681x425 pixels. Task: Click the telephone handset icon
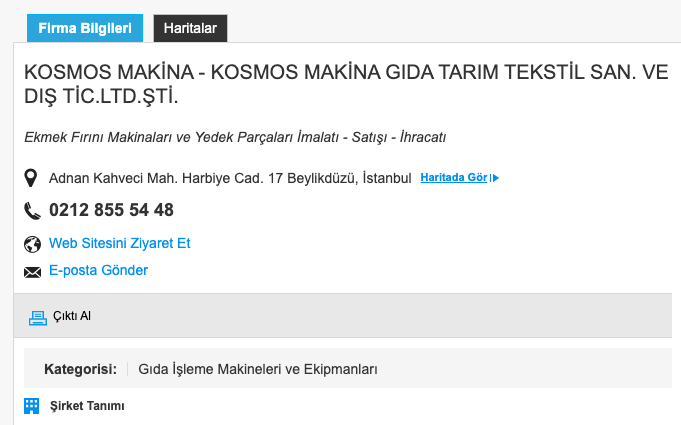point(32,211)
